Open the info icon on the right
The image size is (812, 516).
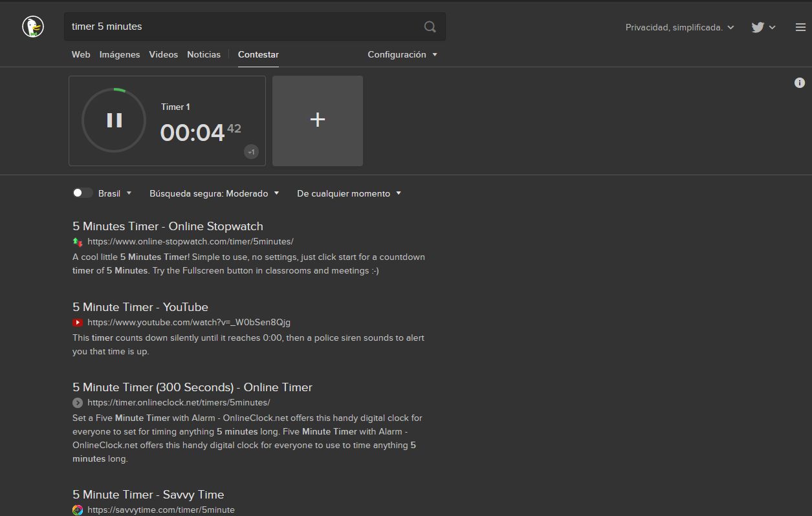(799, 83)
